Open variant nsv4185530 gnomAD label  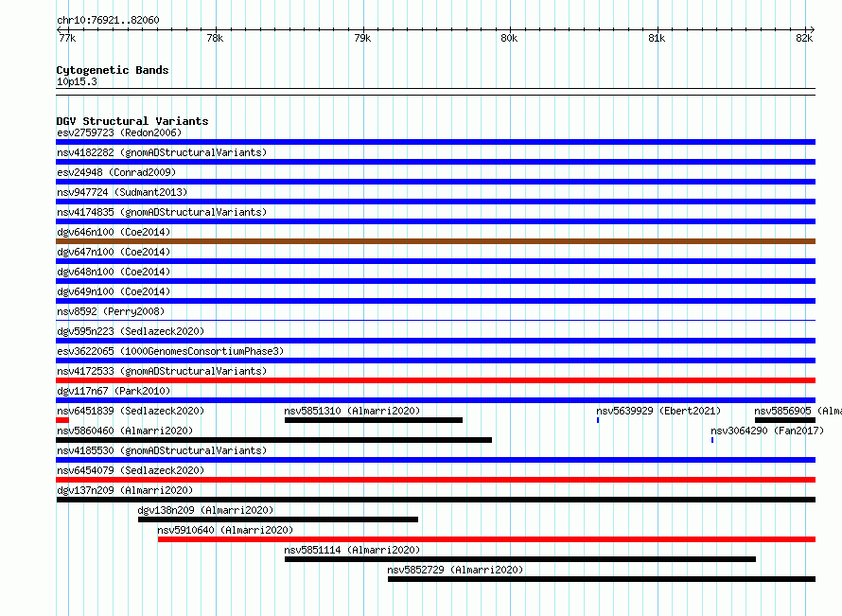click(162, 450)
